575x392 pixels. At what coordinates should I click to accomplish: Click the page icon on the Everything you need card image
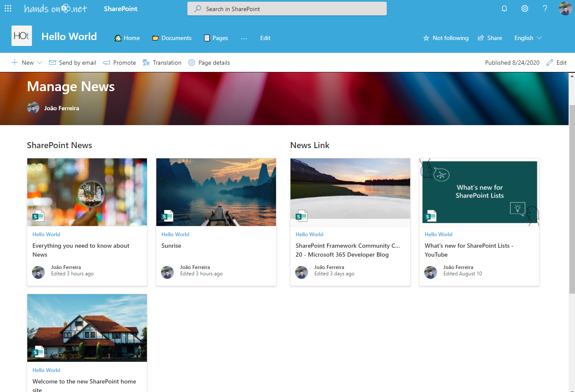[x=38, y=216]
